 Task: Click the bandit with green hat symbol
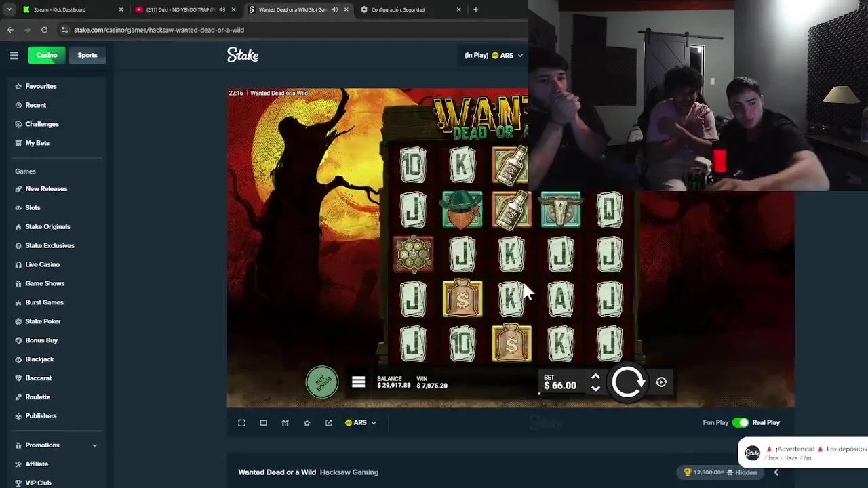tap(462, 209)
